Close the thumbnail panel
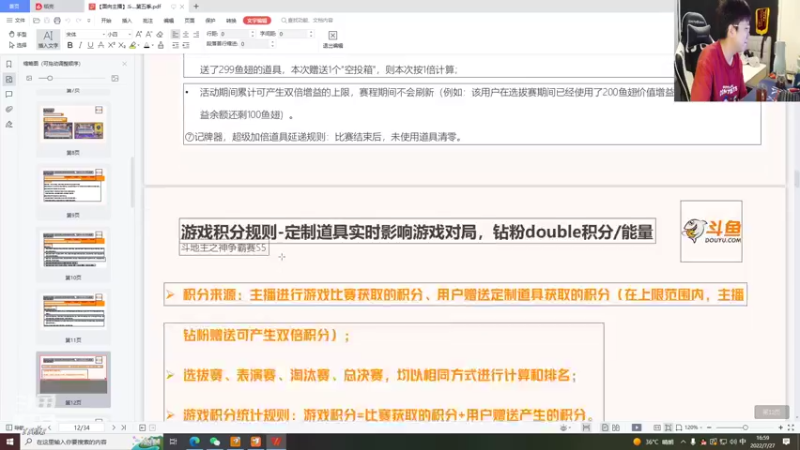The height and width of the screenshot is (450, 800). [124, 64]
